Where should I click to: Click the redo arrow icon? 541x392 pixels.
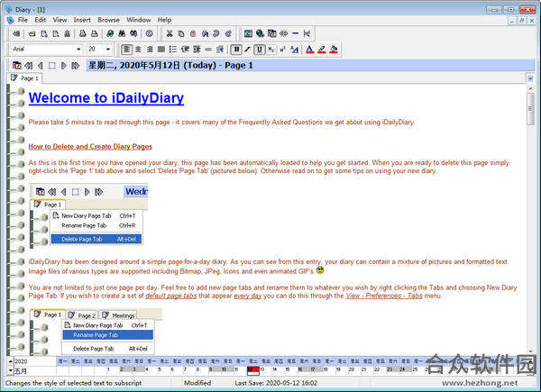[228, 33]
